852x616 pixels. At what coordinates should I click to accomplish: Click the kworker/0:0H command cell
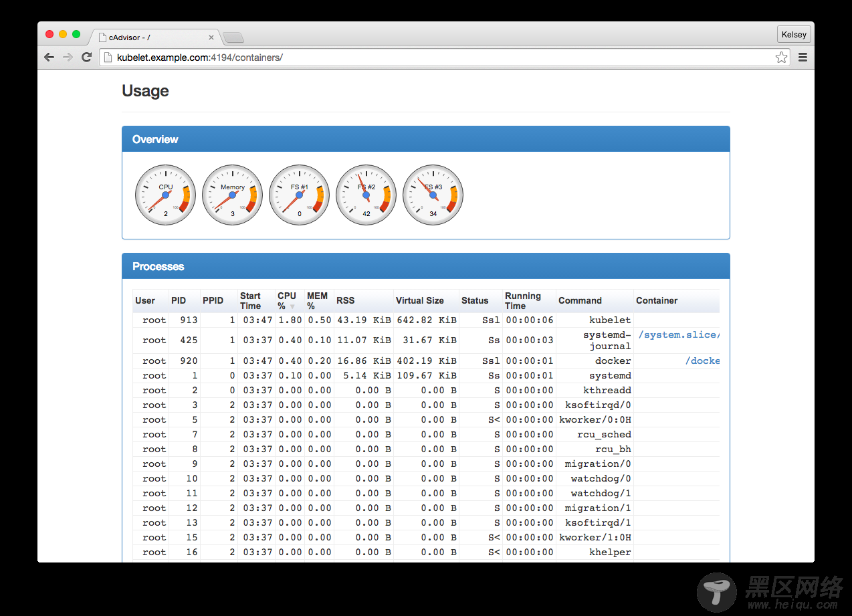(x=595, y=420)
